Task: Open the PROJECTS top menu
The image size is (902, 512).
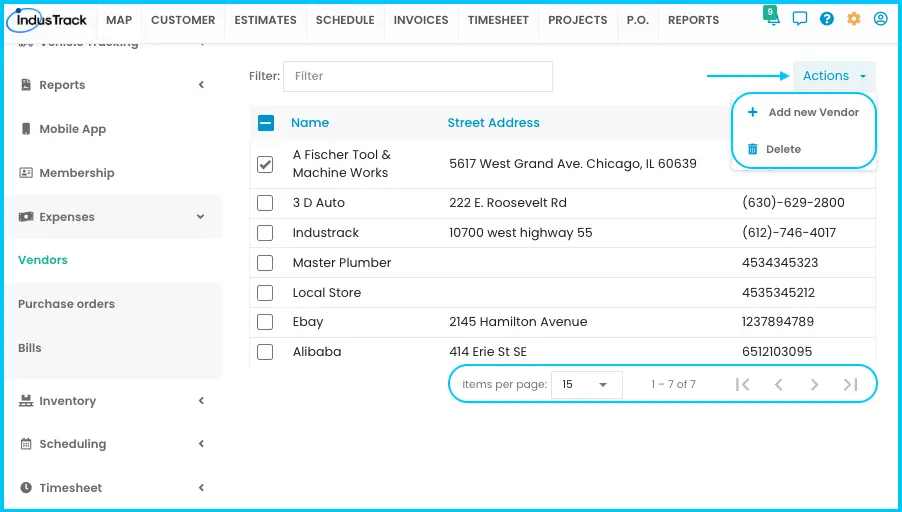Action: [578, 20]
